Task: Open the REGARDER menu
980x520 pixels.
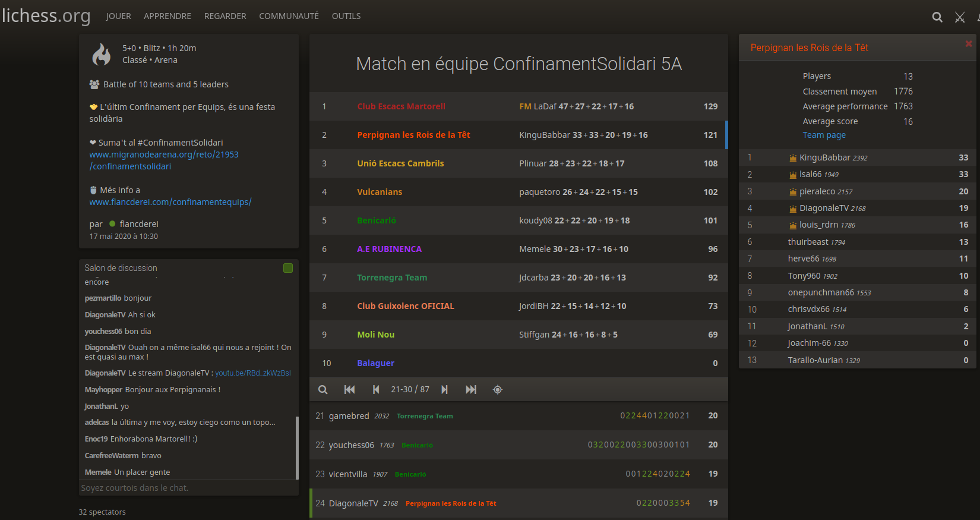Action: [x=225, y=16]
